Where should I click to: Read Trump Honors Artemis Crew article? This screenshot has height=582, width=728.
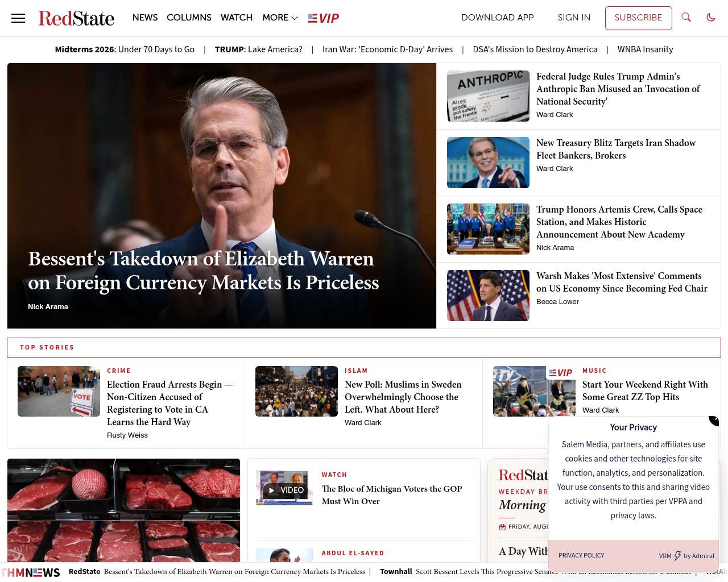619,222
